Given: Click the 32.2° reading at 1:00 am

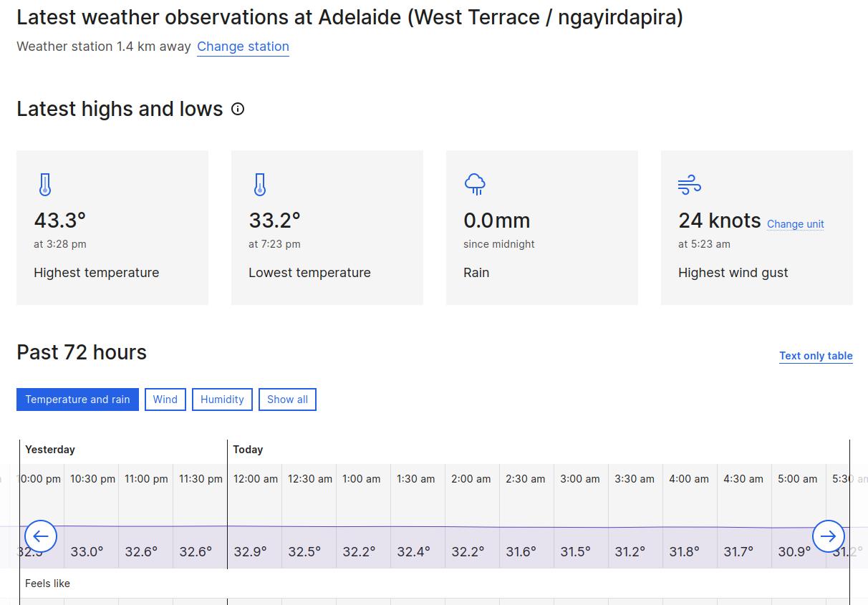Looking at the screenshot, I should pos(359,552).
